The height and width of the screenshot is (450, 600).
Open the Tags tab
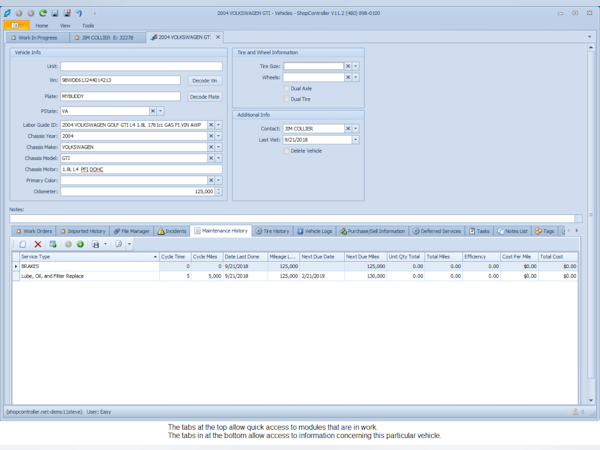[545, 231]
